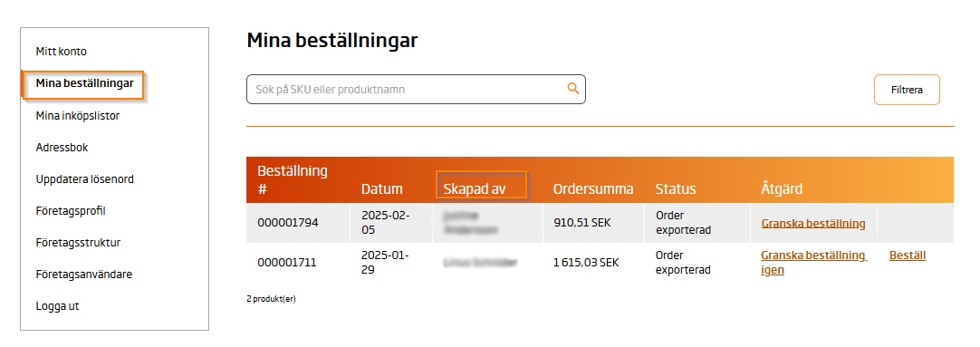The height and width of the screenshot is (347, 980).
Task: Open Adressbok from the sidebar
Action: click(x=62, y=148)
